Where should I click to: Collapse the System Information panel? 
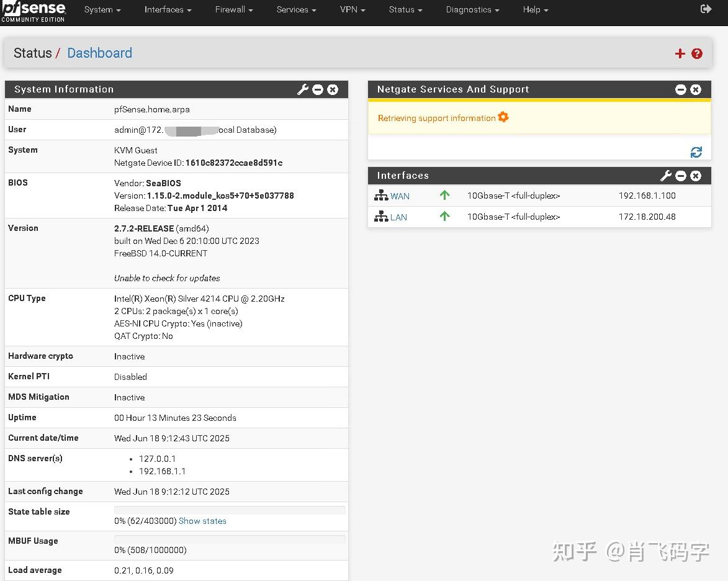[x=318, y=89]
